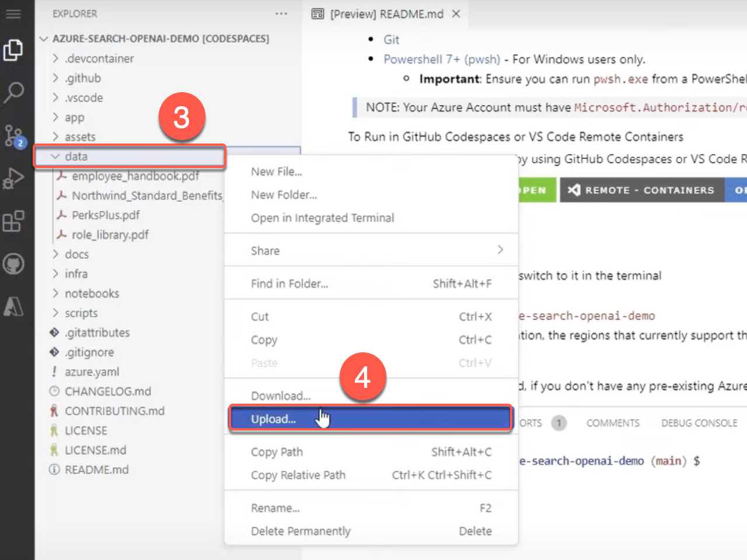Click the PDF icon beside PerksPlus.pdf
The width and height of the screenshot is (747, 560).
(x=61, y=215)
